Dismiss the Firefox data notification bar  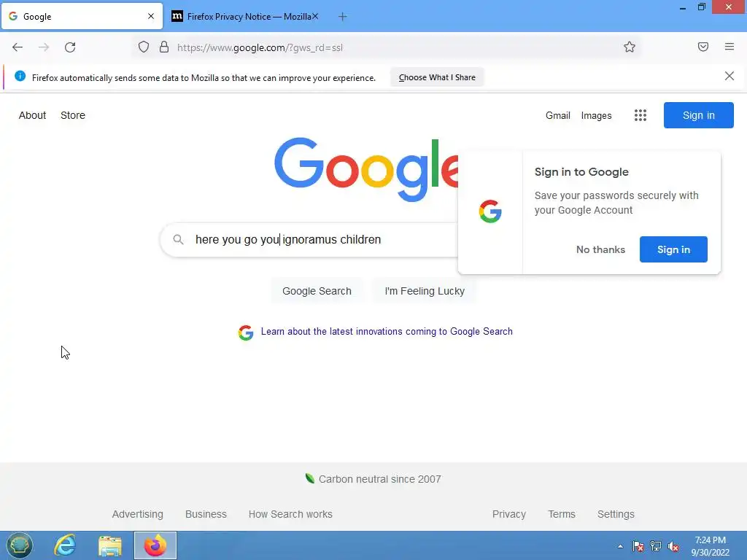pos(729,76)
